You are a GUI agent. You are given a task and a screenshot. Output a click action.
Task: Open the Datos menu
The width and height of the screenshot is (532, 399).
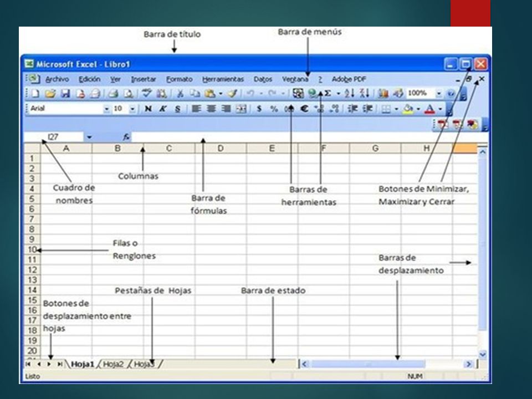point(263,79)
